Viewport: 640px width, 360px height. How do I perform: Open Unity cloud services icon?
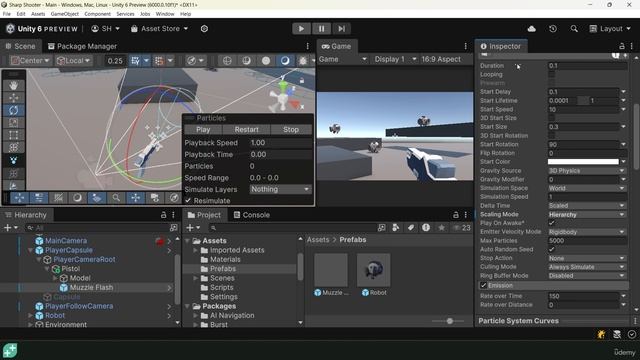[x=531, y=29]
